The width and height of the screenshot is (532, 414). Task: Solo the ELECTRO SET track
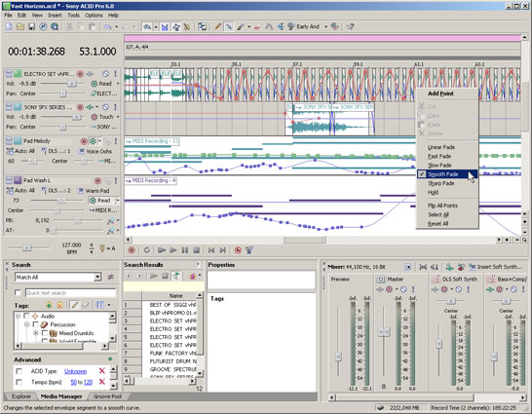pos(115,74)
